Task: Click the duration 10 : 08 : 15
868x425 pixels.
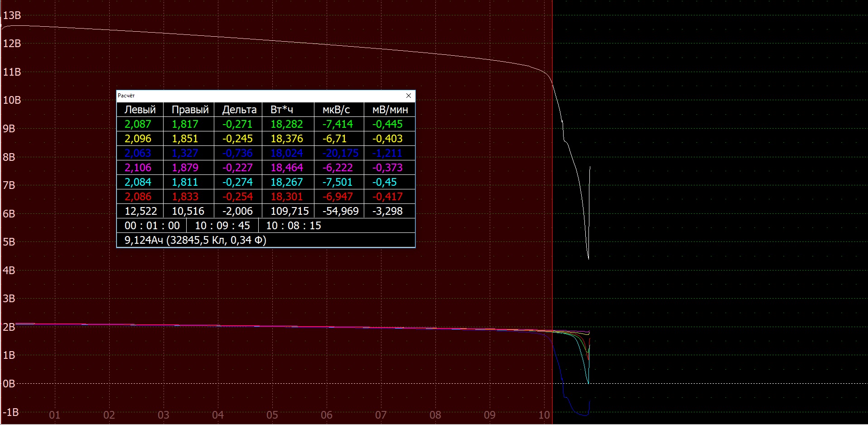Action: click(294, 226)
